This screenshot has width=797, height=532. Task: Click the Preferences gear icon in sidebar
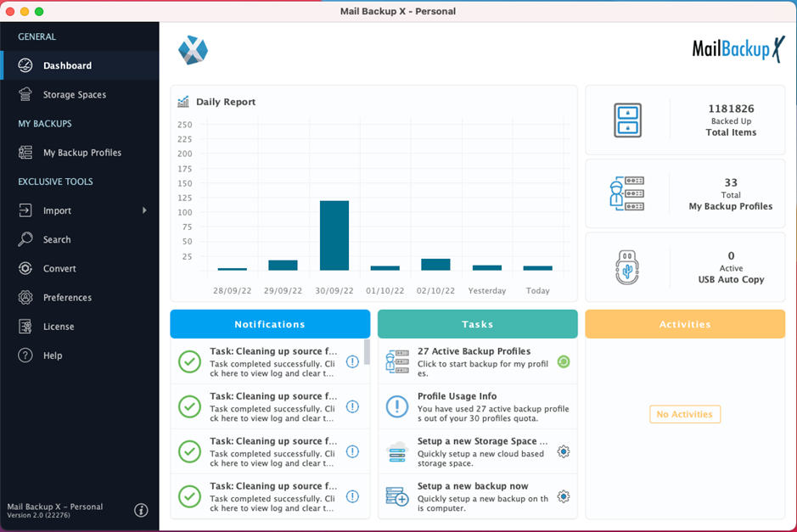(x=25, y=297)
